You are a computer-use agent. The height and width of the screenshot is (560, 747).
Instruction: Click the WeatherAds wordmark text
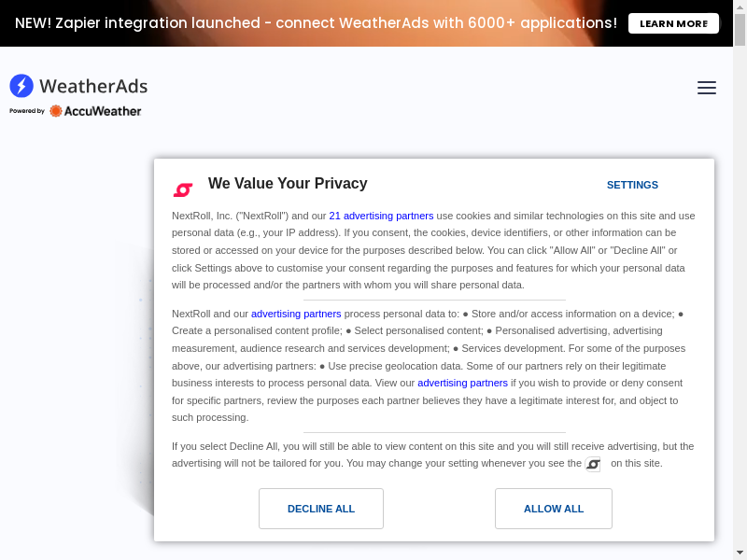click(93, 86)
